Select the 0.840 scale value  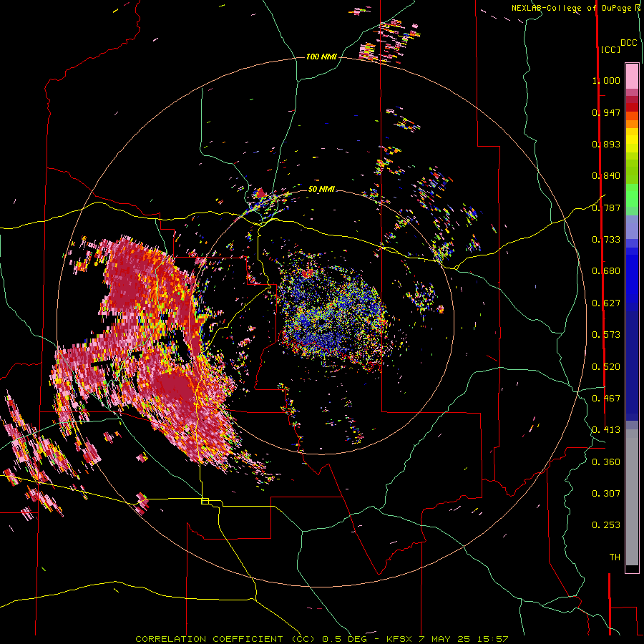(x=606, y=176)
